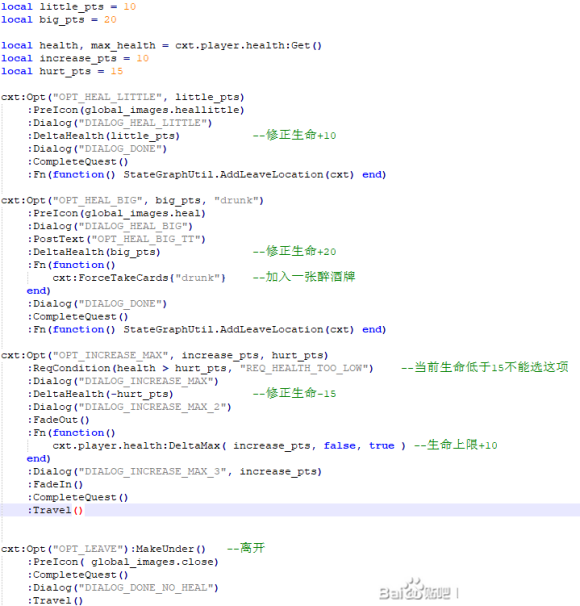The width and height of the screenshot is (580, 606).
Task: Click global_images.close in PreIcon
Action: coord(152,562)
